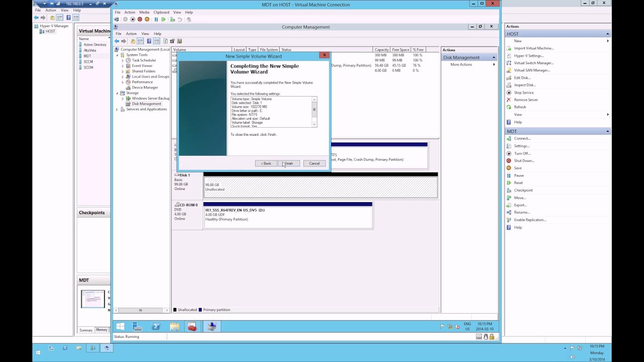Click the Capacity column header
Viewport: 644px width, 362px height.
click(x=381, y=50)
